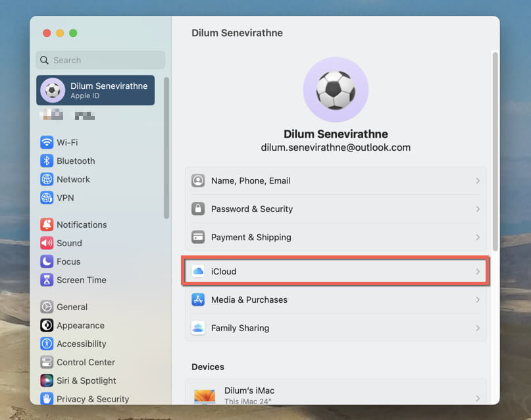Click the Accessibility icon

point(47,344)
